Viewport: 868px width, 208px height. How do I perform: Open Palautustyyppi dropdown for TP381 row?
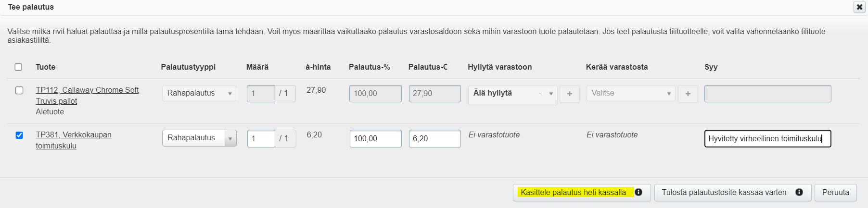(199, 138)
